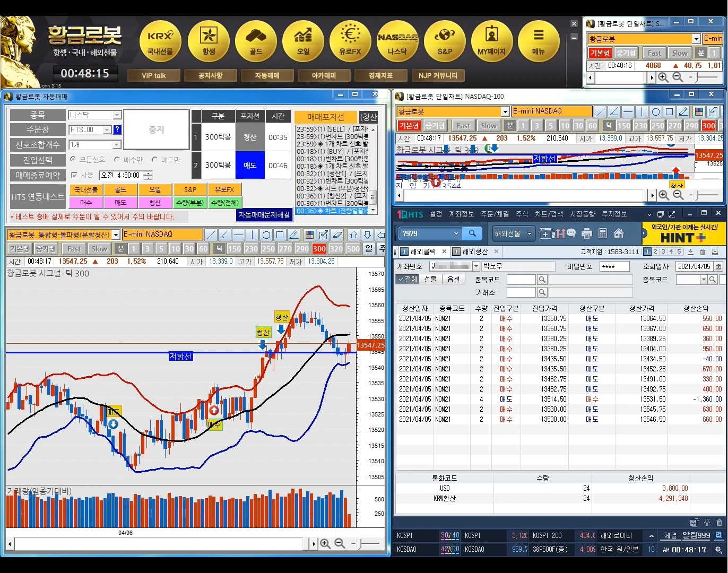The height and width of the screenshot is (573, 728).
Task: Click trash icon in 1QHTS tab bar
Action: tap(703, 252)
